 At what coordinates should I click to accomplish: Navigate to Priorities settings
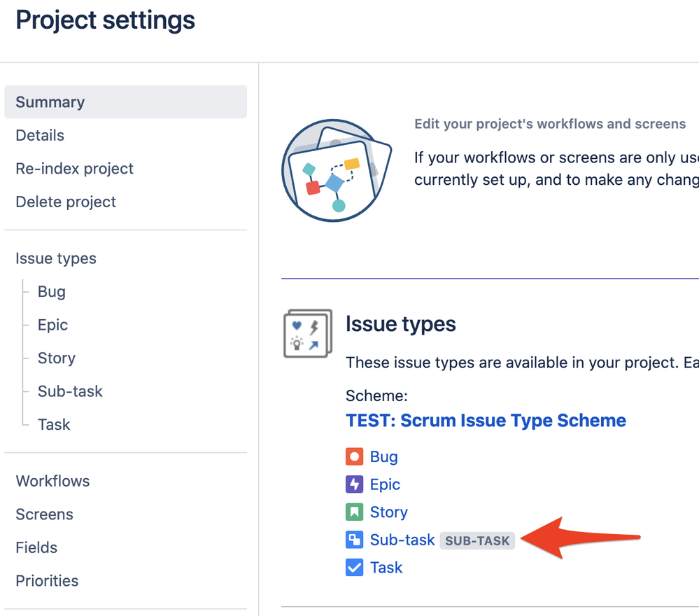(48, 580)
